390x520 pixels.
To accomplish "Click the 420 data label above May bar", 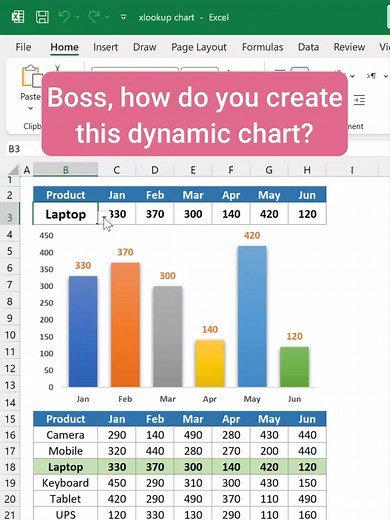I will point(252,235).
